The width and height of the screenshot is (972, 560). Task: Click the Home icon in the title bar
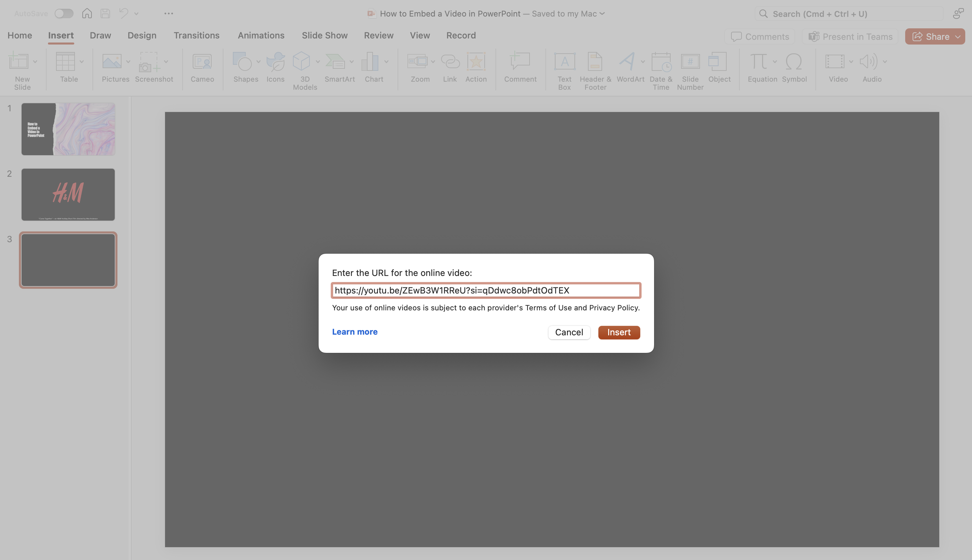pyautogui.click(x=87, y=13)
